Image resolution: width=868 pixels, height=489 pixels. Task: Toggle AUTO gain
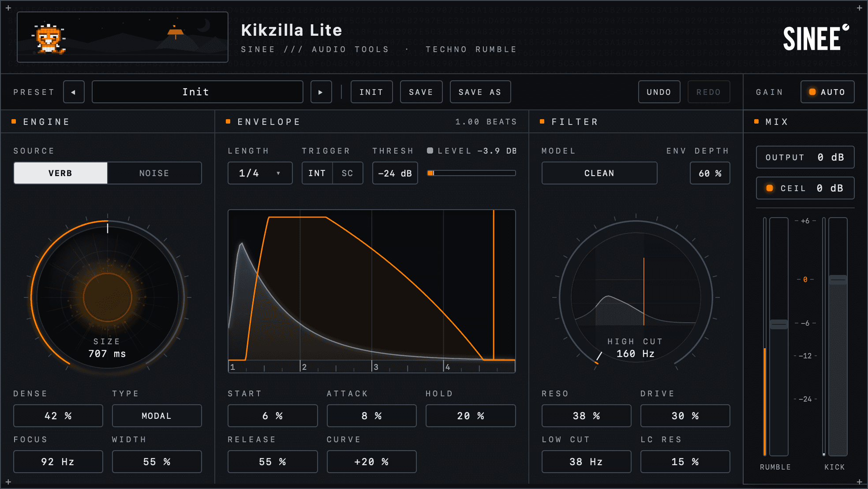[x=827, y=92]
